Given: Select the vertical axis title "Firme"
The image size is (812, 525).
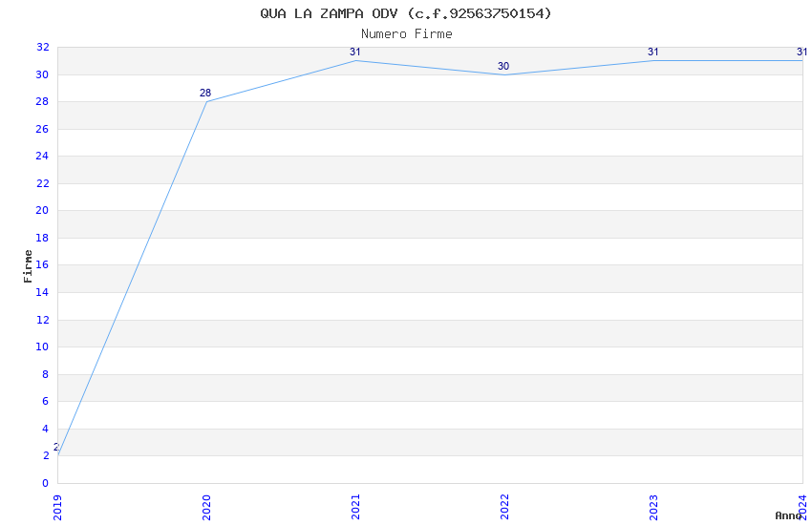Looking at the screenshot, I should [x=28, y=266].
